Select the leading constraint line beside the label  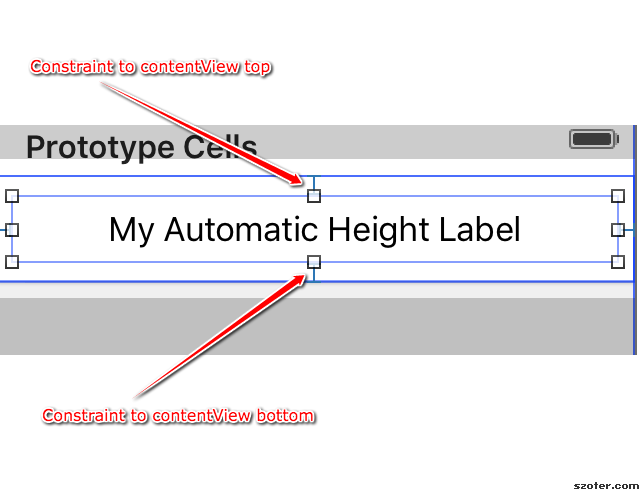(2, 230)
